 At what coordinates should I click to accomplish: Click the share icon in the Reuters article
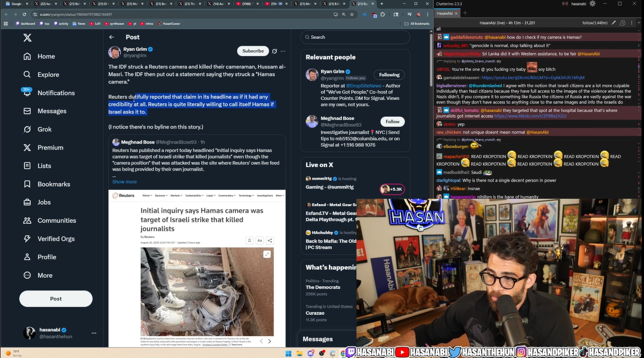(270, 241)
